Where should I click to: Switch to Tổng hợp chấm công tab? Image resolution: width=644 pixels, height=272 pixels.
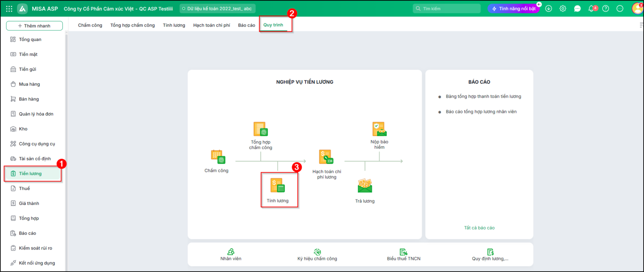[132, 25]
